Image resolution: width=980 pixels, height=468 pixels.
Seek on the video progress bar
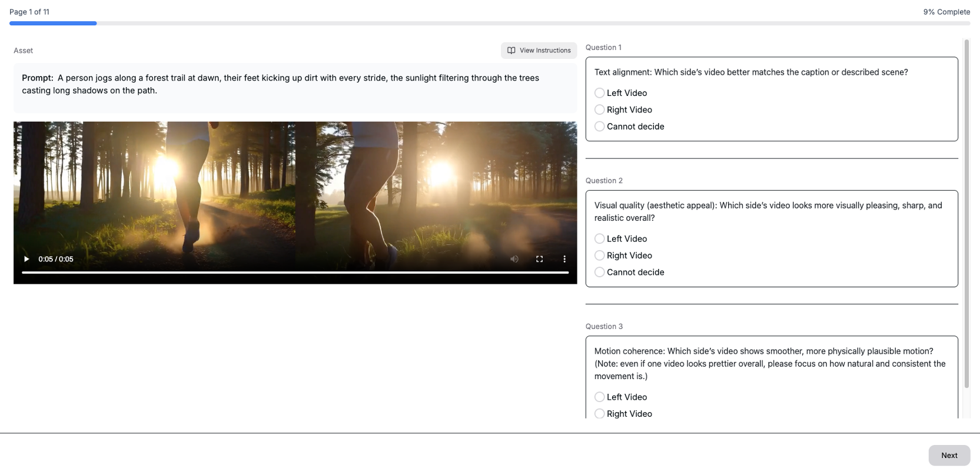(x=294, y=273)
